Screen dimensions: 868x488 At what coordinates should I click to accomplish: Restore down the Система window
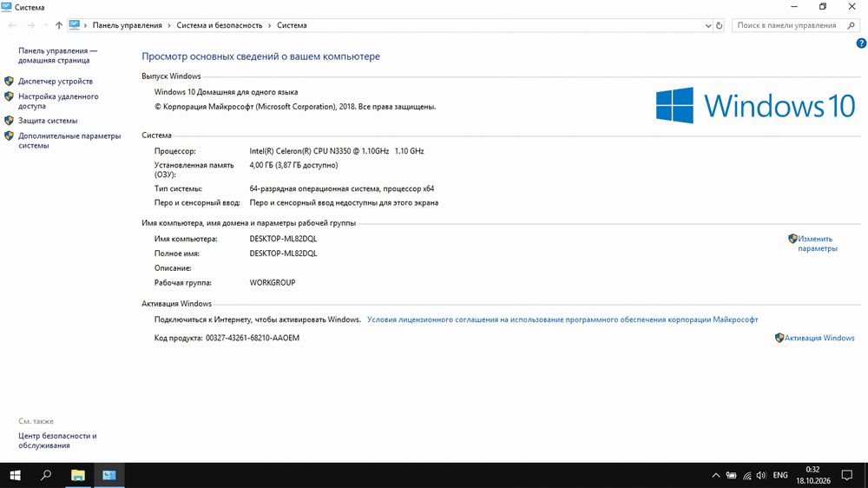(x=823, y=7)
